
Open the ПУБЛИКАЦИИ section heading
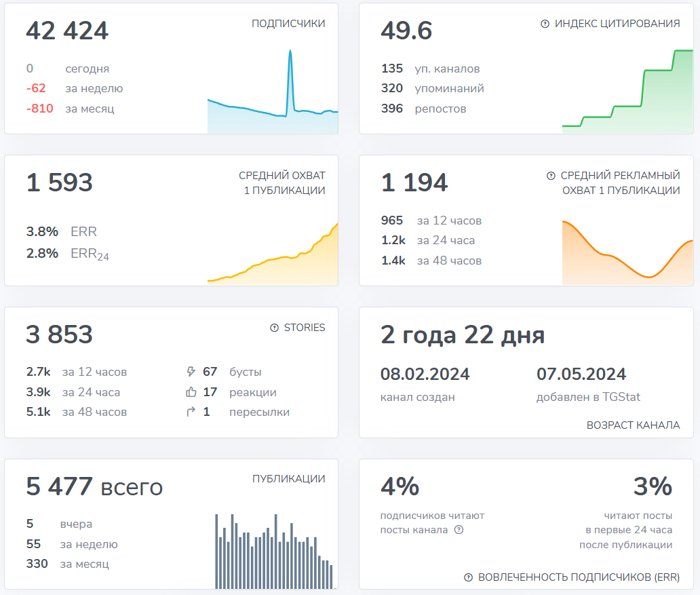click(288, 479)
